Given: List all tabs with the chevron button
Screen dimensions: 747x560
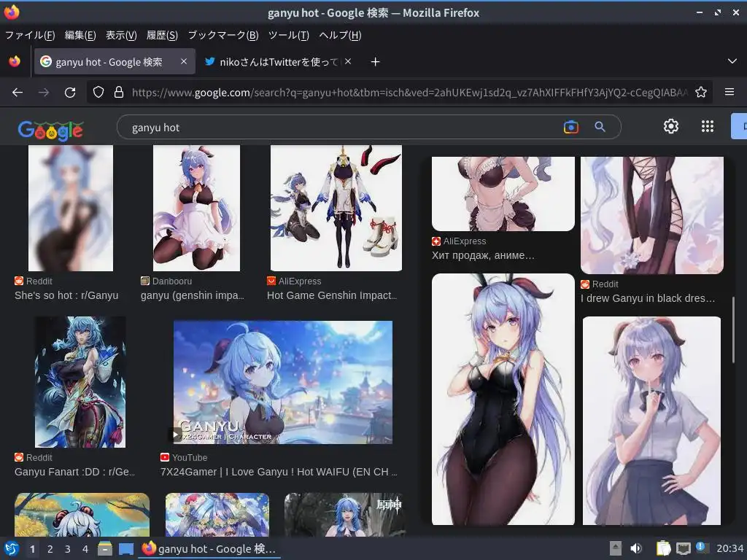Looking at the screenshot, I should pos(732,61).
